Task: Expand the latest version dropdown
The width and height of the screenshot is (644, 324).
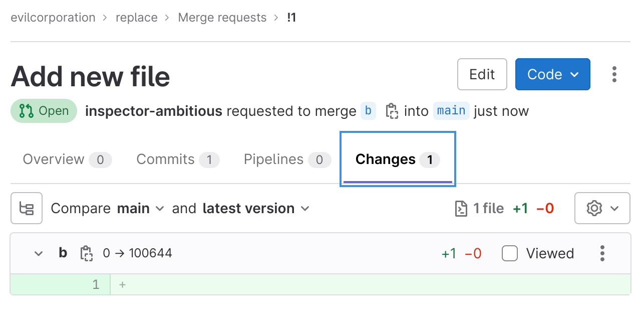Action: (x=256, y=208)
